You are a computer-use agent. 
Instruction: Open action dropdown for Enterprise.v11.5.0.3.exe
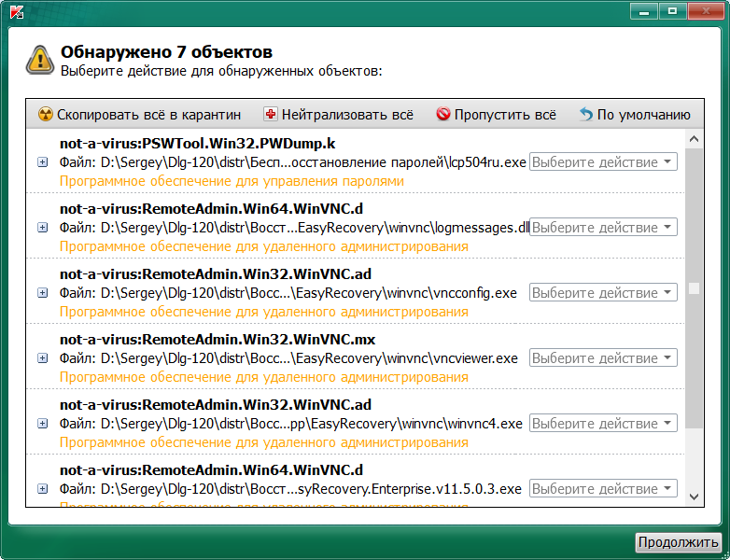coord(603,488)
